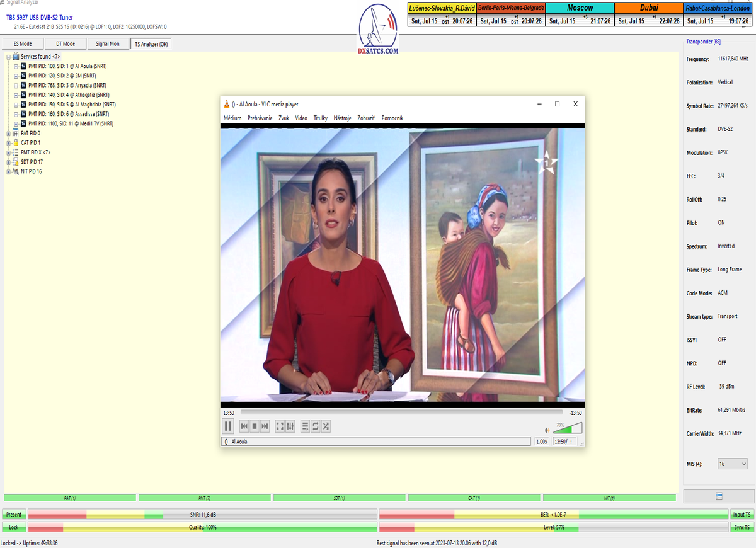Collapse the Services found tree node

coord(8,57)
